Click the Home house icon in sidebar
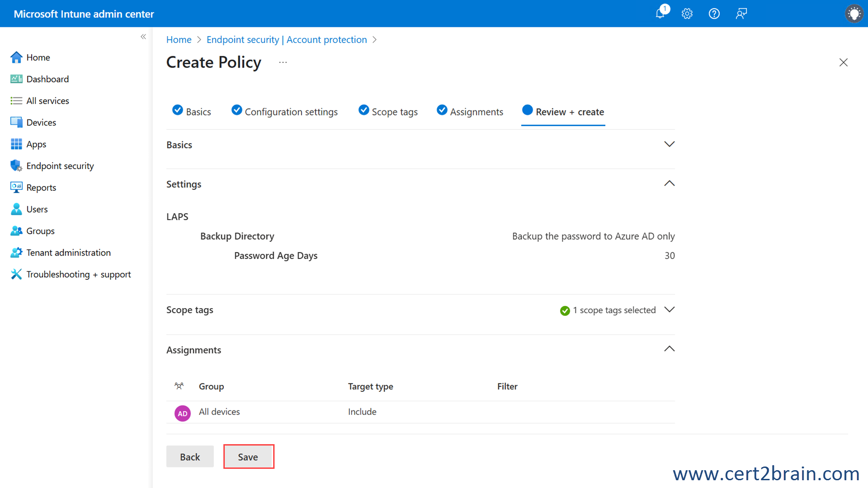Screen dimensions: 868x488 click(16, 57)
